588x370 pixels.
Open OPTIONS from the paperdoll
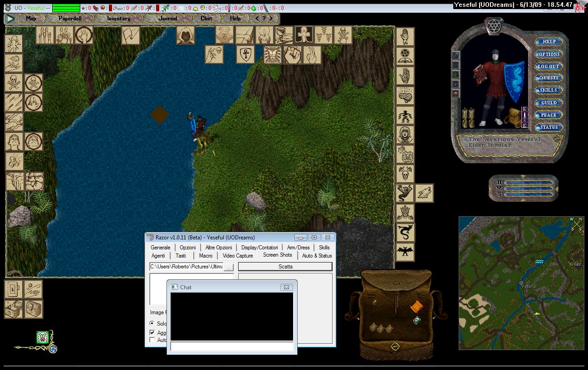click(x=549, y=54)
